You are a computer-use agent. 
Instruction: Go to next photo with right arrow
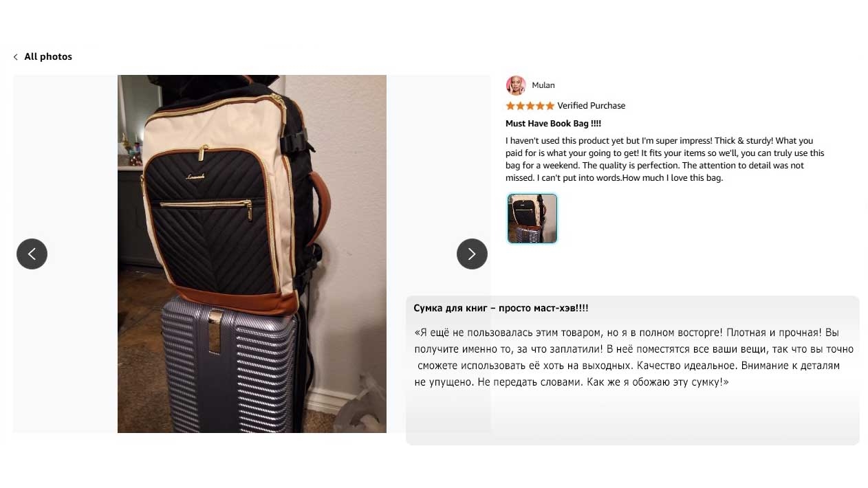(x=472, y=254)
